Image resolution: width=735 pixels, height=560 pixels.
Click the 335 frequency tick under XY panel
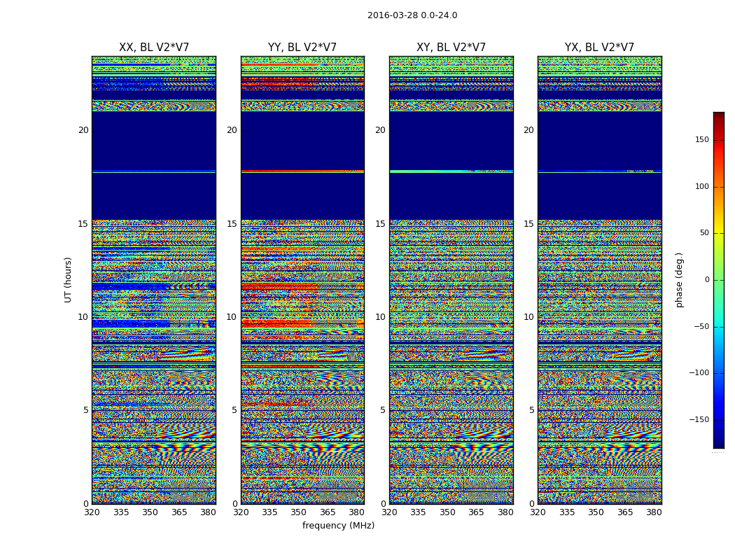[x=418, y=512]
